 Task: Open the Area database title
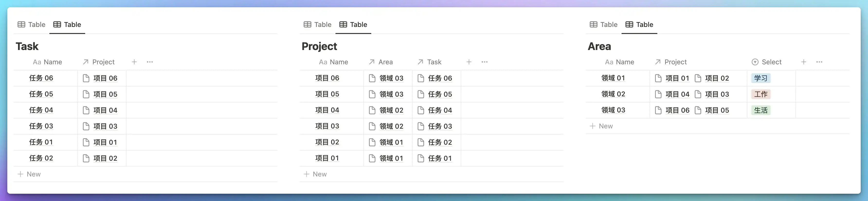coord(599,46)
